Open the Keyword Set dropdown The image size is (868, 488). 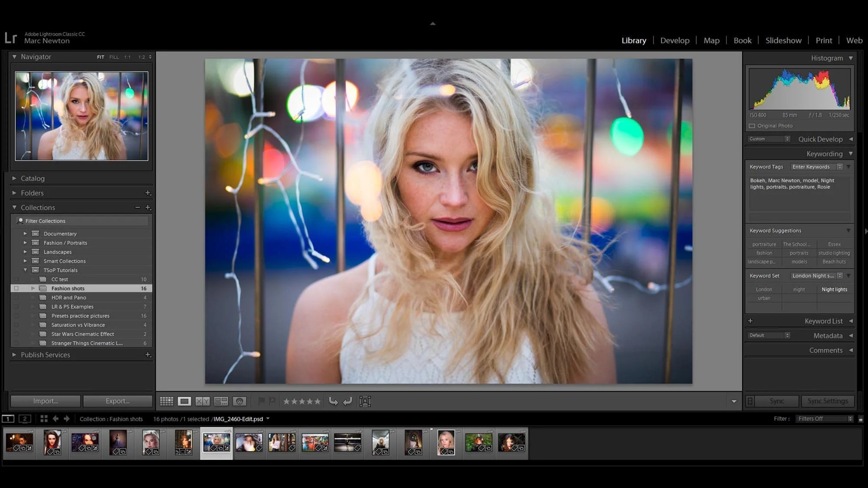[x=815, y=275]
